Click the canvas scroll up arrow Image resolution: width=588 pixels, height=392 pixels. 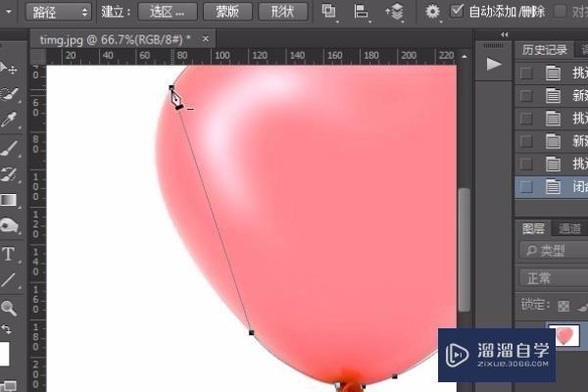point(465,57)
